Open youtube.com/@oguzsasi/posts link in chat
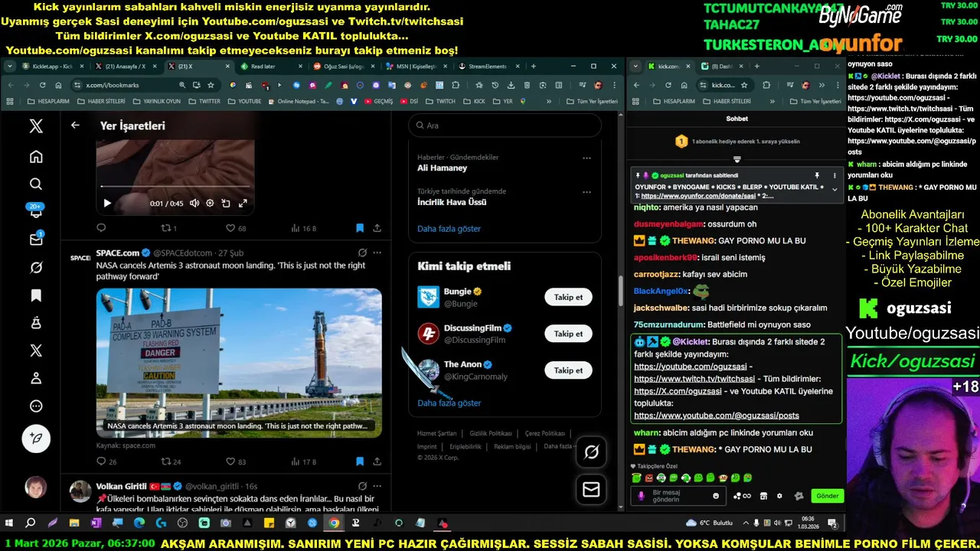This screenshot has width=980, height=551. [716, 416]
